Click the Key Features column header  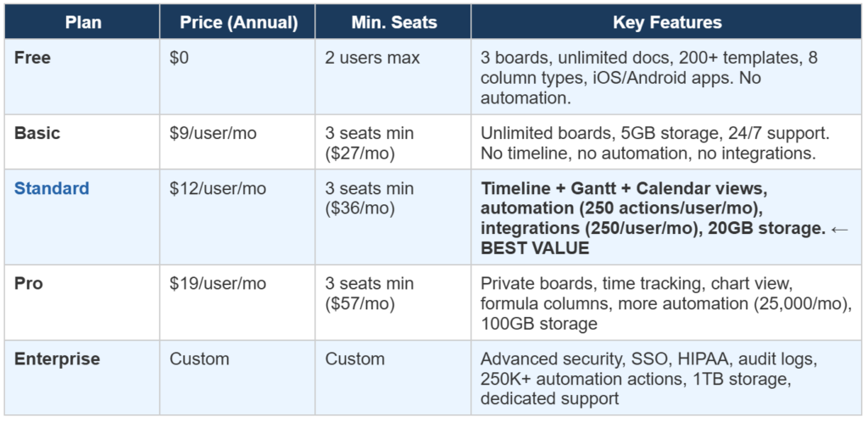pyautogui.click(x=667, y=23)
